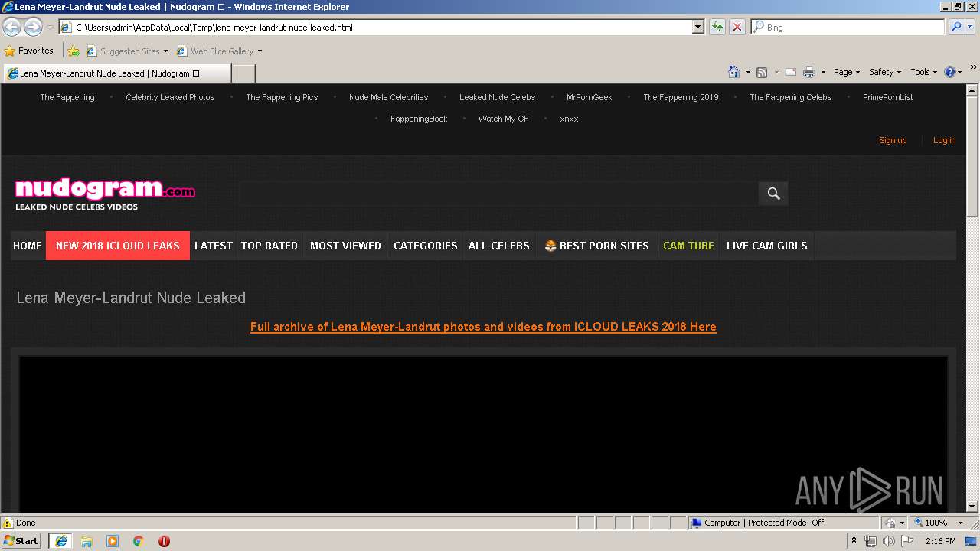Click the Bing search magnifier button
The width and height of the screenshot is (980, 551).
(x=955, y=27)
